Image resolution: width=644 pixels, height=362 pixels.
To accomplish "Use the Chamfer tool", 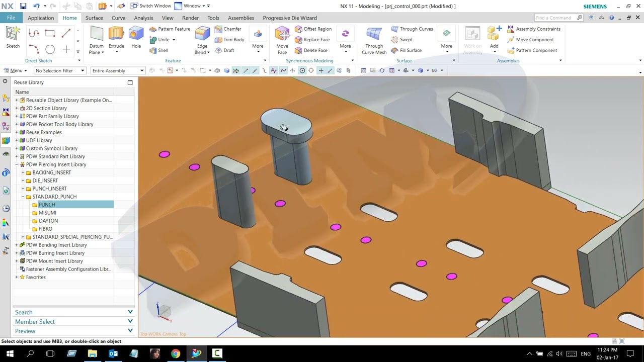I will click(228, 29).
